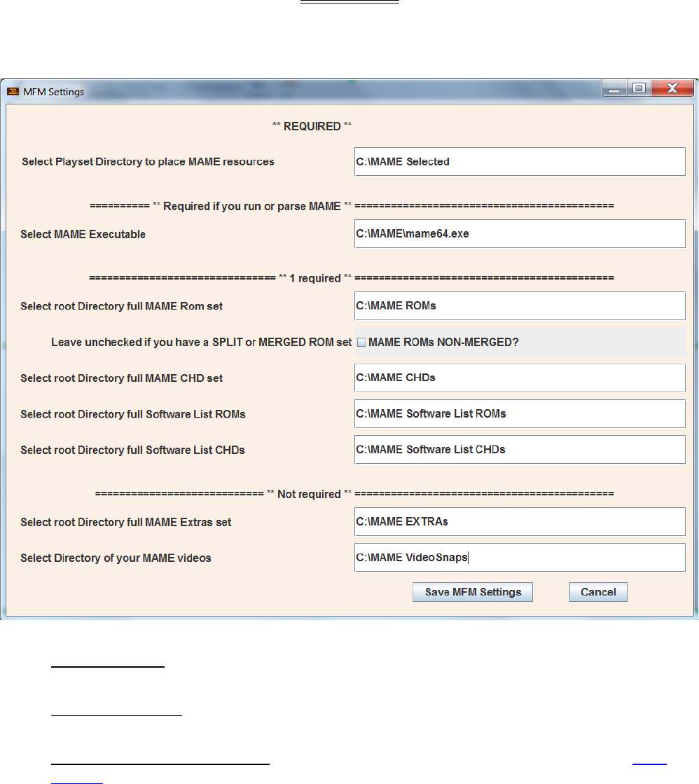Viewport: 699px width, 784px height.
Task: Focus the MAME Extras set directory field
Action: (520, 521)
